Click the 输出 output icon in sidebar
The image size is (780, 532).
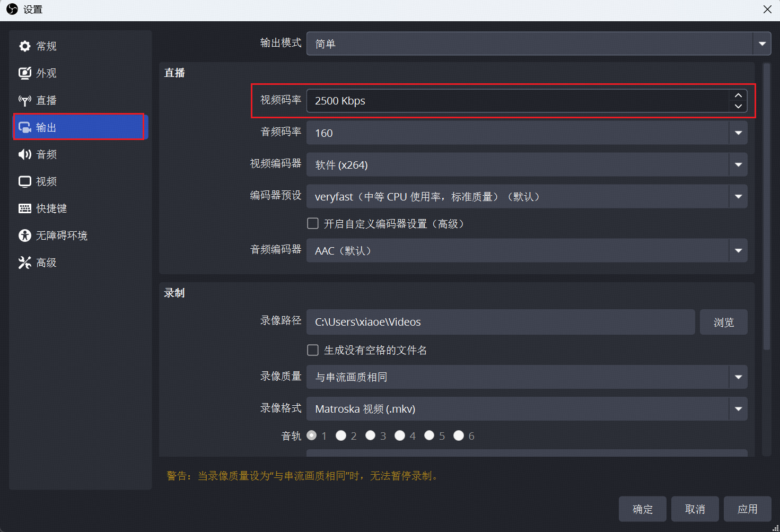(x=25, y=127)
